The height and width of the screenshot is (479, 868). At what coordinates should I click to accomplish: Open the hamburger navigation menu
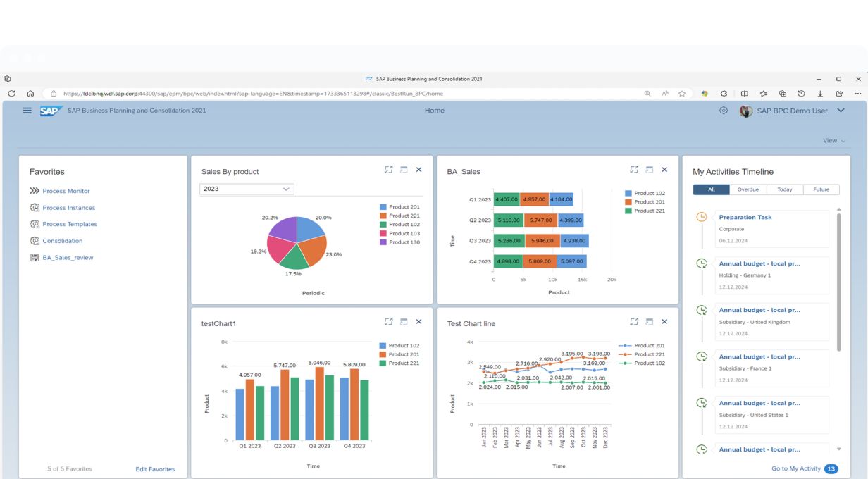pyautogui.click(x=27, y=111)
